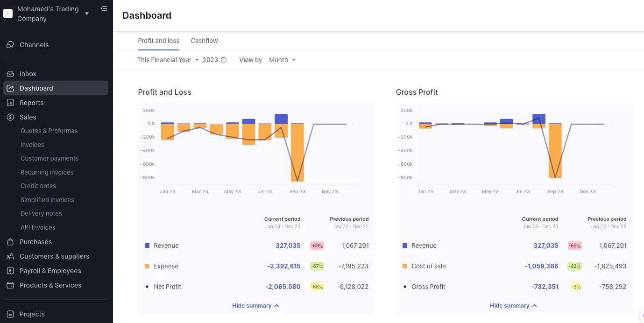This screenshot has width=644, height=323.
Task: Collapse the sidebar using the top menu icon
Action: [104, 8]
